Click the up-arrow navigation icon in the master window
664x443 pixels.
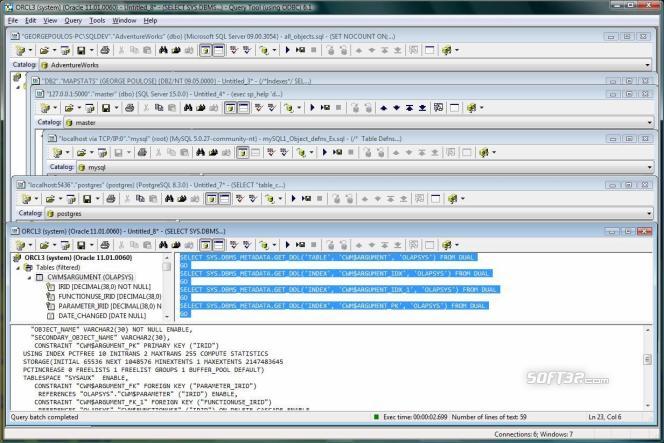(383, 108)
